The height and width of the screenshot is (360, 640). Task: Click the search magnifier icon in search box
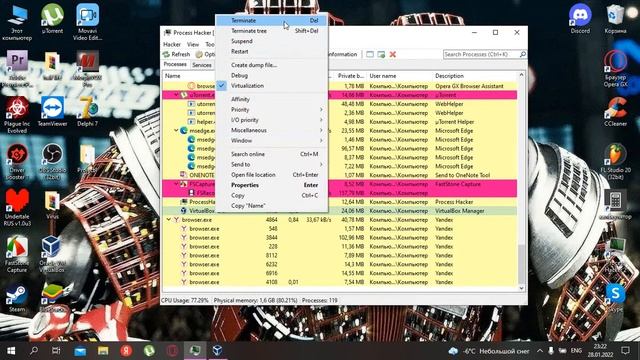(x=522, y=54)
